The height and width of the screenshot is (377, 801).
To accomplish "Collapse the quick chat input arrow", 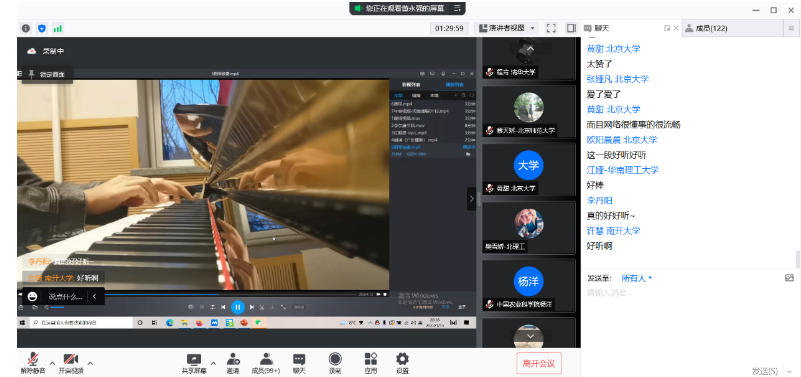I will 95,296.
